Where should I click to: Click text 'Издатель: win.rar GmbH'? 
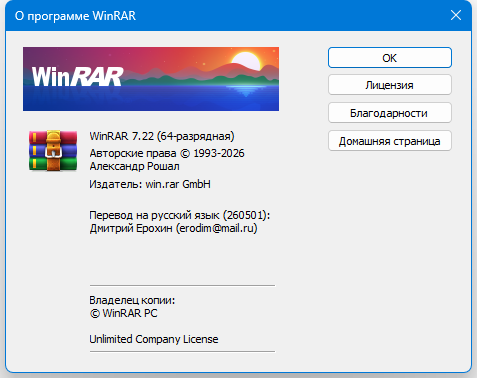point(150,184)
